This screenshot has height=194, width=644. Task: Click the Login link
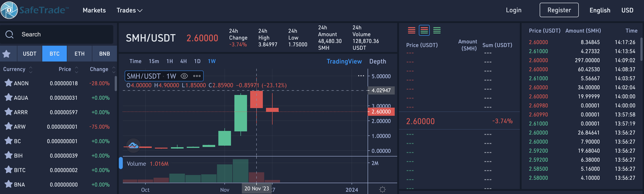click(x=514, y=10)
